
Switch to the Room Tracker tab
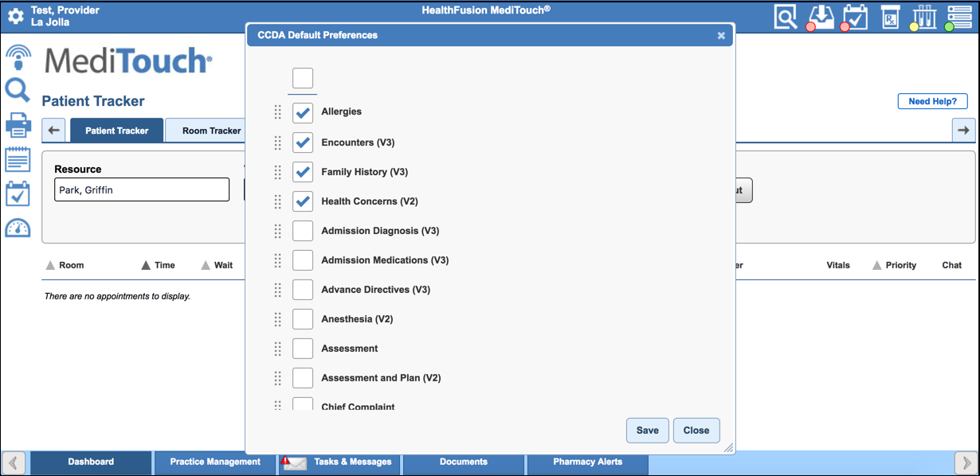(x=206, y=131)
